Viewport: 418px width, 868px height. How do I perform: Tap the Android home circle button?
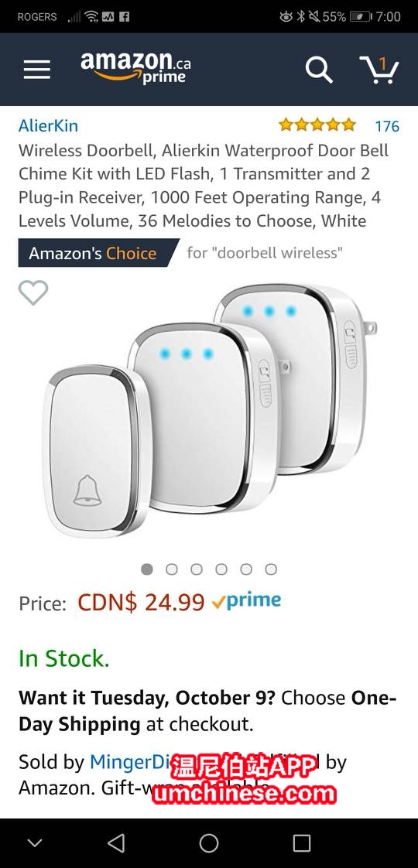(x=209, y=843)
